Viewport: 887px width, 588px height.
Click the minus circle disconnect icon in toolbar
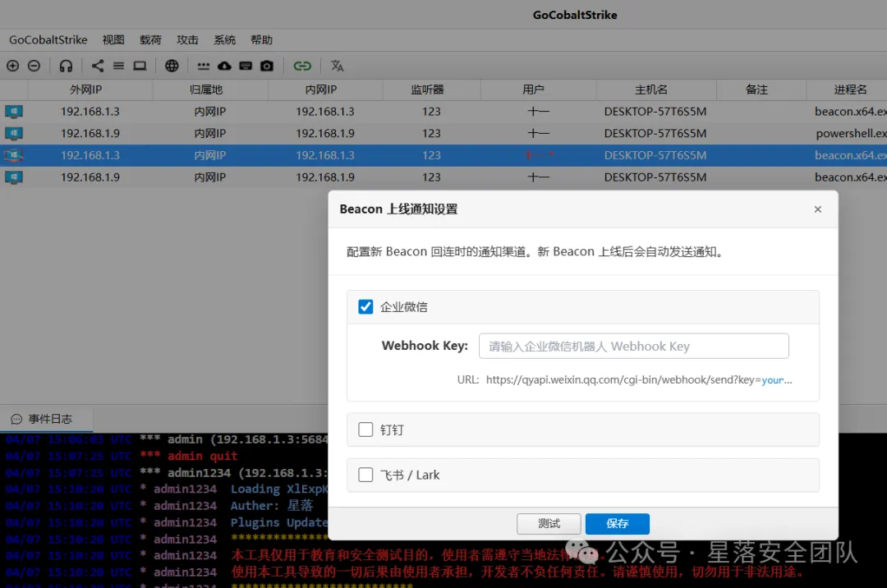pyautogui.click(x=34, y=66)
